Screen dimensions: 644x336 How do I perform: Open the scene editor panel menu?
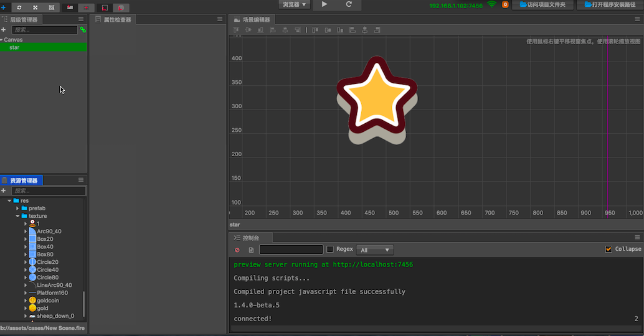click(637, 19)
